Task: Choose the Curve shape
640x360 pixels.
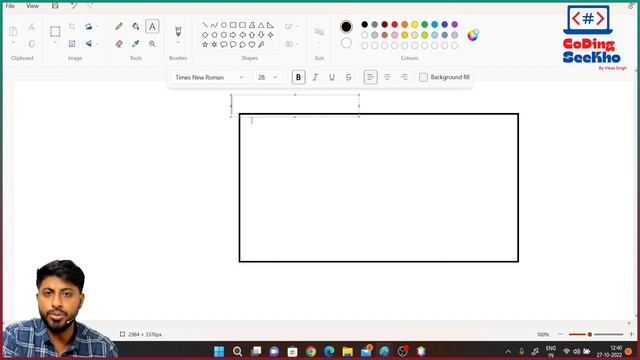Action: 214,25
